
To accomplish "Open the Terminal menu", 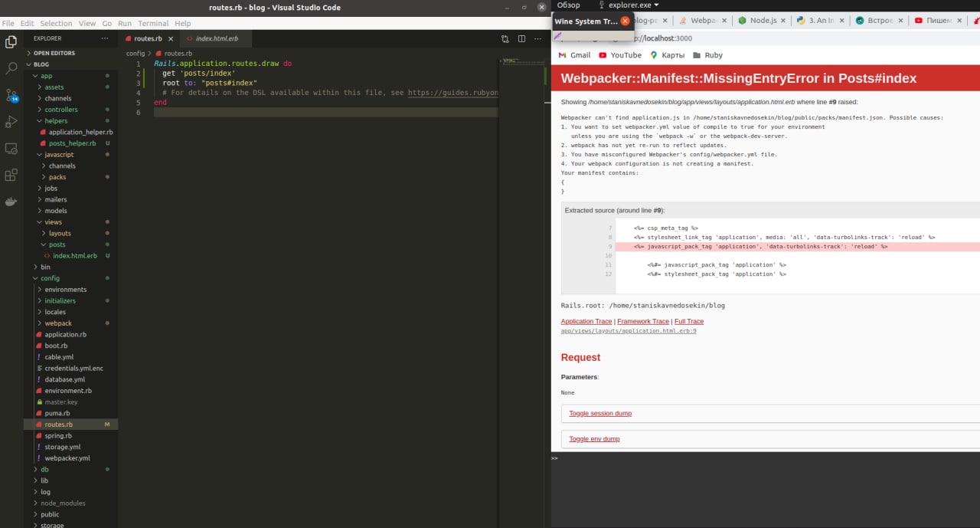I will pyautogui.click(x=154, y=24).
